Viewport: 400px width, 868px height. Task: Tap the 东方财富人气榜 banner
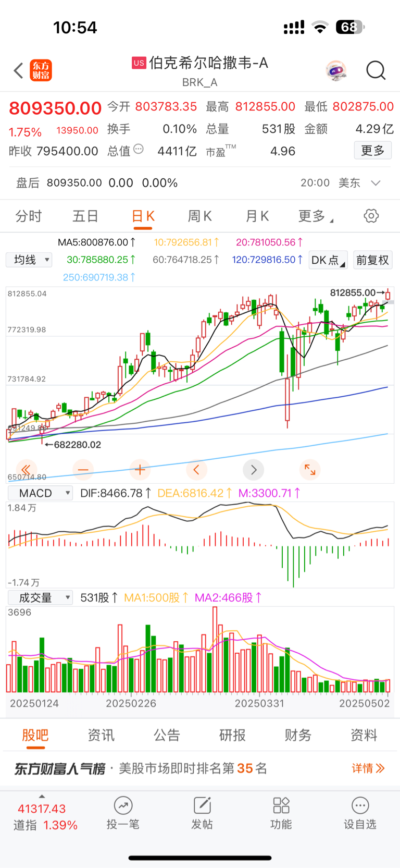click(200, 768)
